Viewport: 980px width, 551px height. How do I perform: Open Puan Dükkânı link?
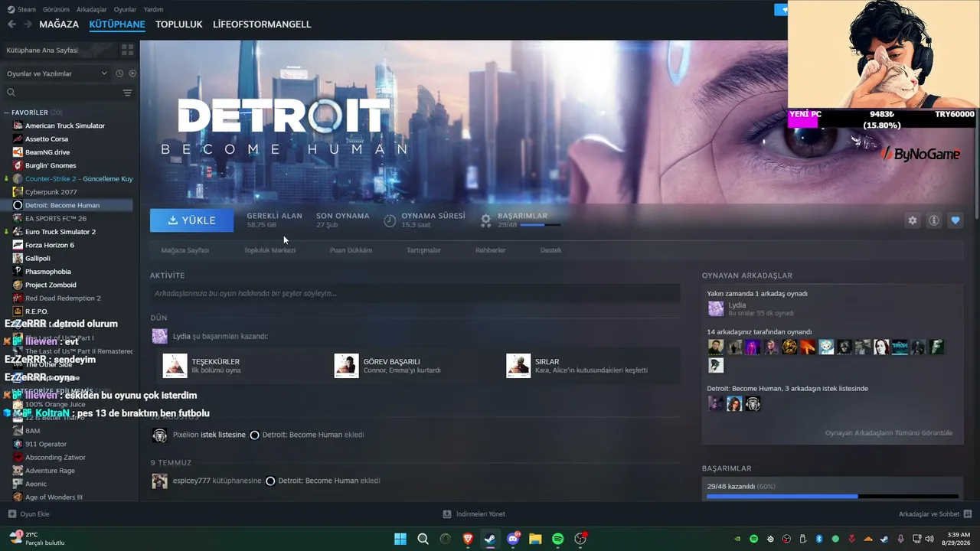click(x=351, y=250)
